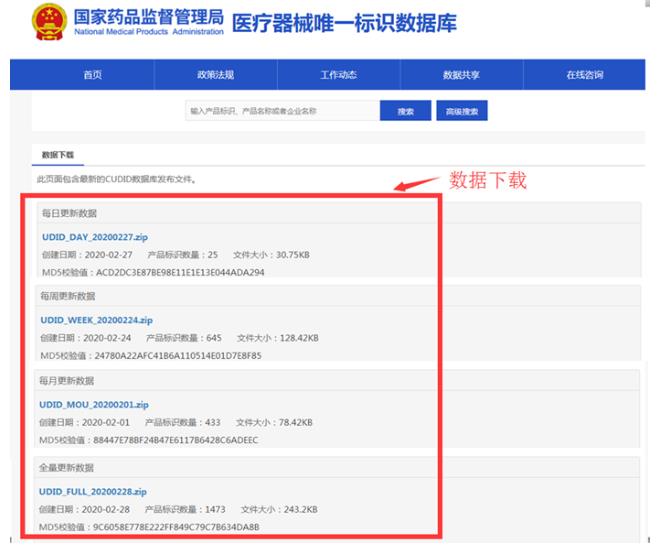Select 工作动态 in the navigation bar
Screen dimensions: 662x551
point(338,75)
